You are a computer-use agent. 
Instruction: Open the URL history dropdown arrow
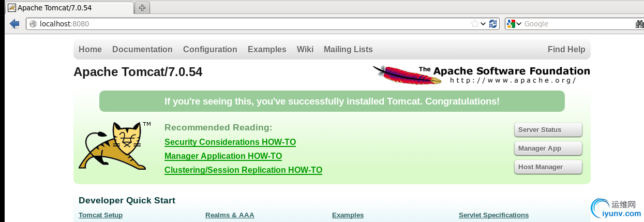point(483,24)
